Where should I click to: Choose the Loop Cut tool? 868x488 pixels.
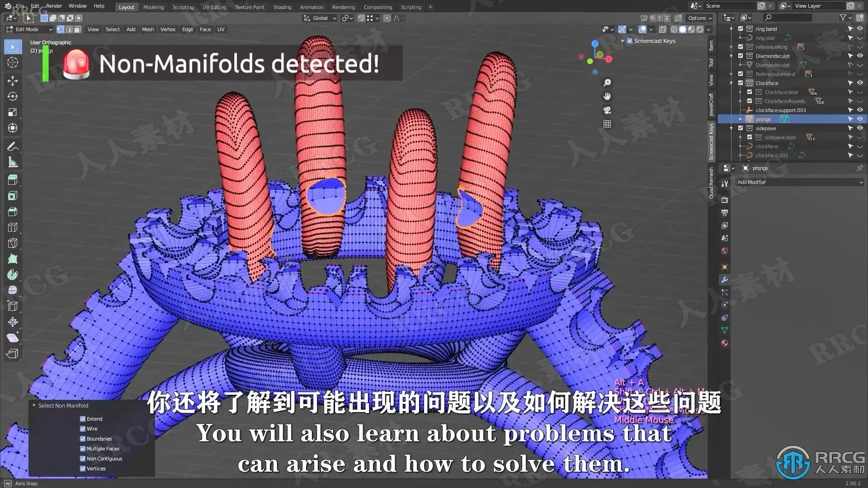[13, 227]
